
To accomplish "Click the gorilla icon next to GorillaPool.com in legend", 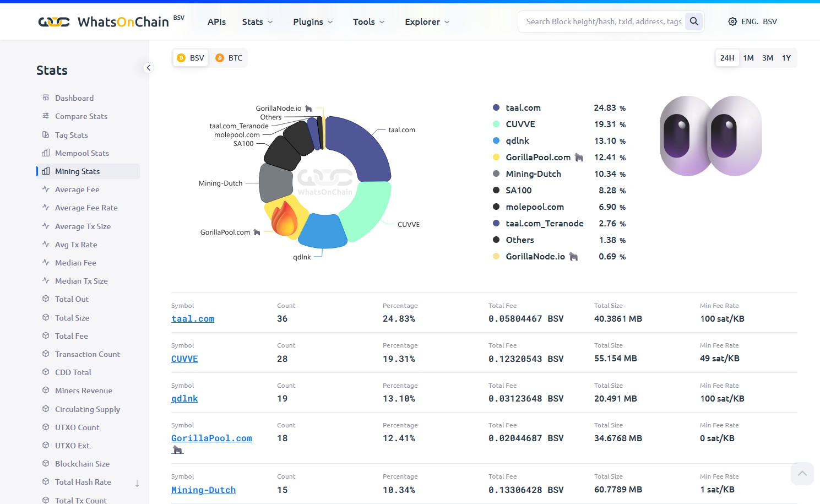I will (579, 158).
